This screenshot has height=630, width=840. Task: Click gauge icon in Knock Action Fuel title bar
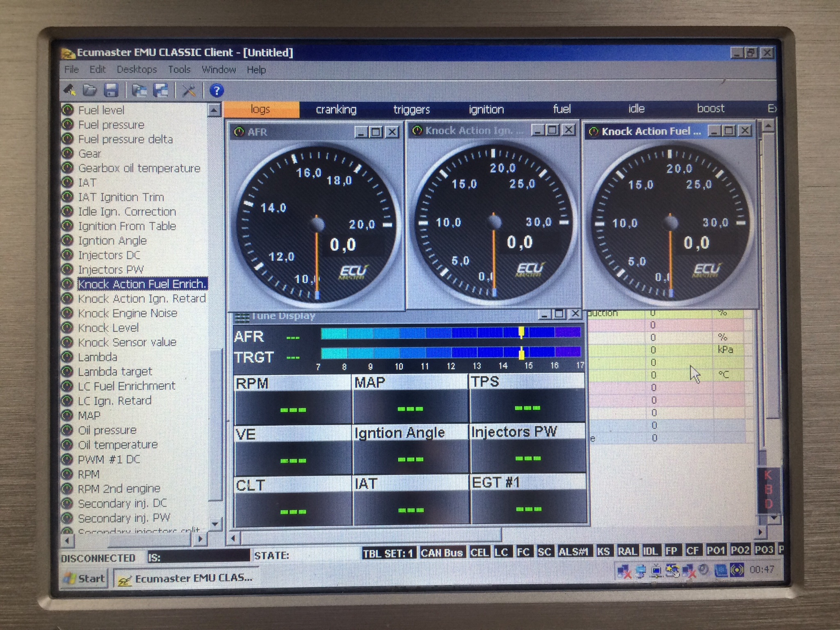click(593, 132)
